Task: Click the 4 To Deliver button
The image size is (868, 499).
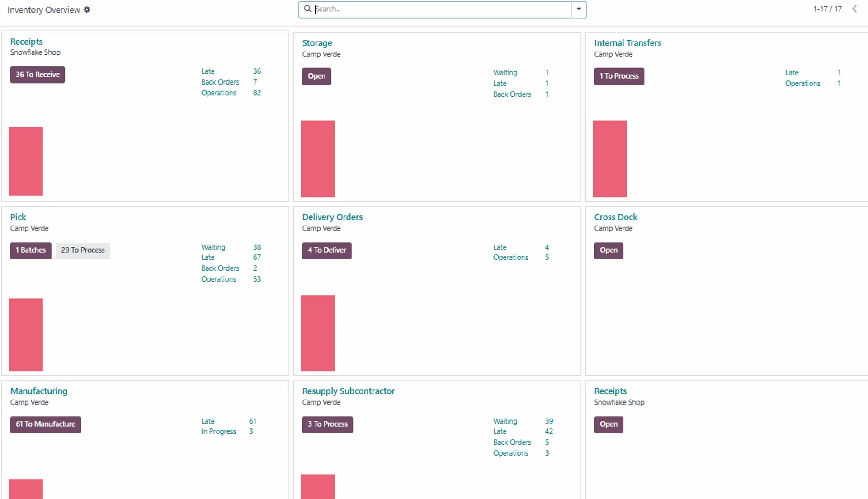Action: pos(326,250)
